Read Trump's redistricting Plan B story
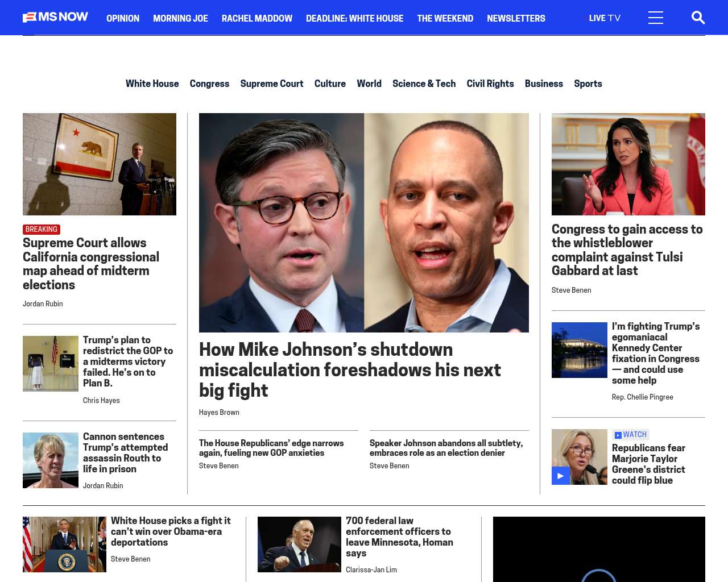 tap(128, 361)
